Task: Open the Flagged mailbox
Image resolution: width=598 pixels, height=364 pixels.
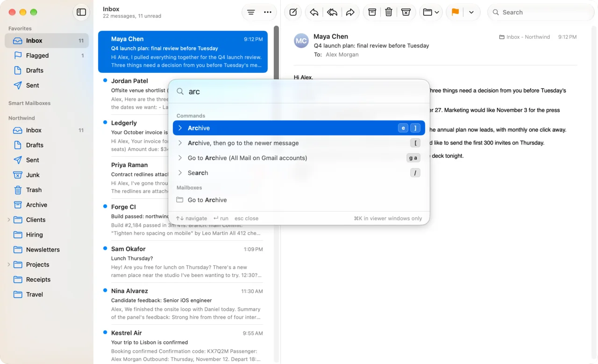Action: tap(47, 56)
